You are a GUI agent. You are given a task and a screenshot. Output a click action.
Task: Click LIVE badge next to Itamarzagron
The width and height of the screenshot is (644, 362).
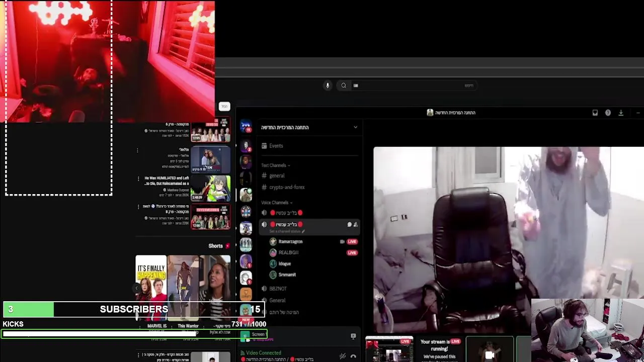coord(352,242)
